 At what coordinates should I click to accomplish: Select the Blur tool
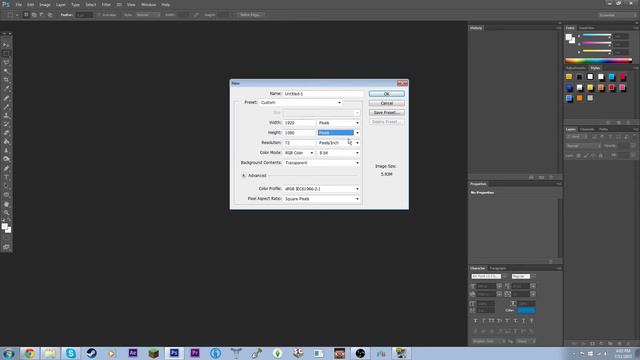click(6, 151)
